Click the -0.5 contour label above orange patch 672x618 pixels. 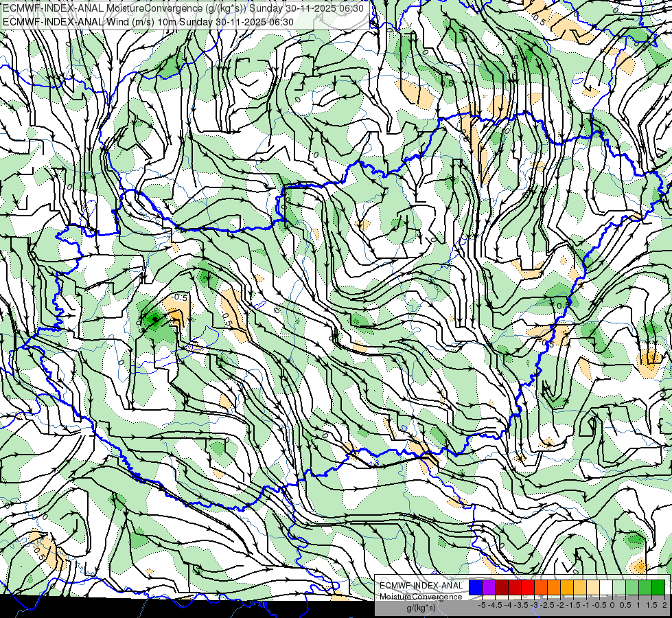179,297
